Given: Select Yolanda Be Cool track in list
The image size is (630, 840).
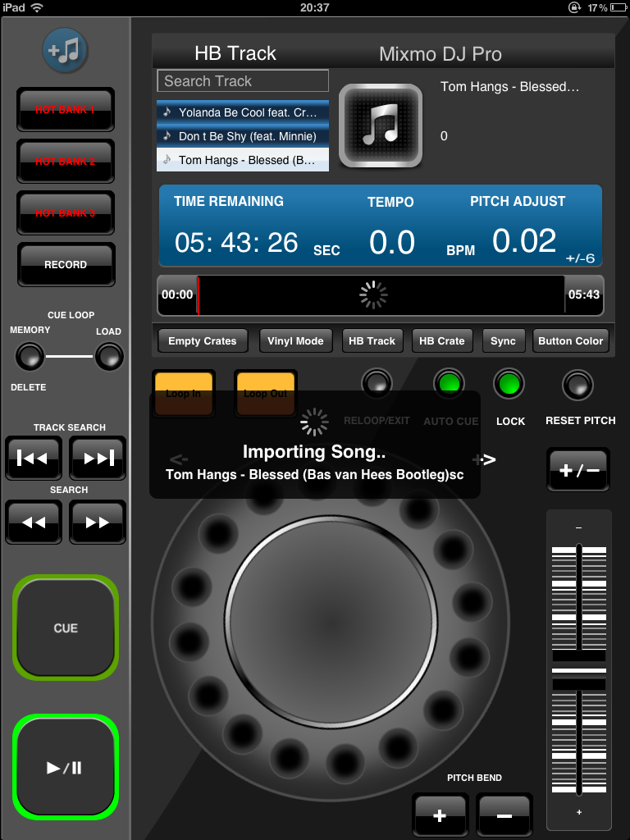Looking at the screenshot, I should point(243,112).
